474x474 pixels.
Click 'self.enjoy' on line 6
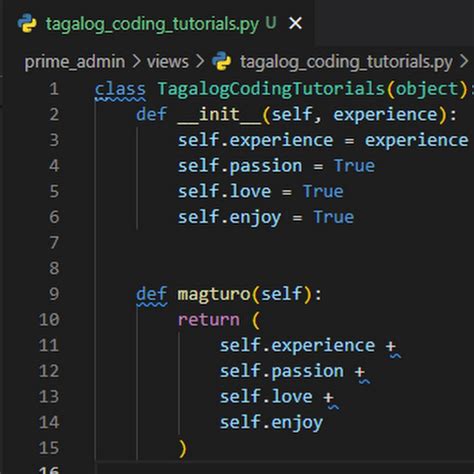[x=229, y=218]
